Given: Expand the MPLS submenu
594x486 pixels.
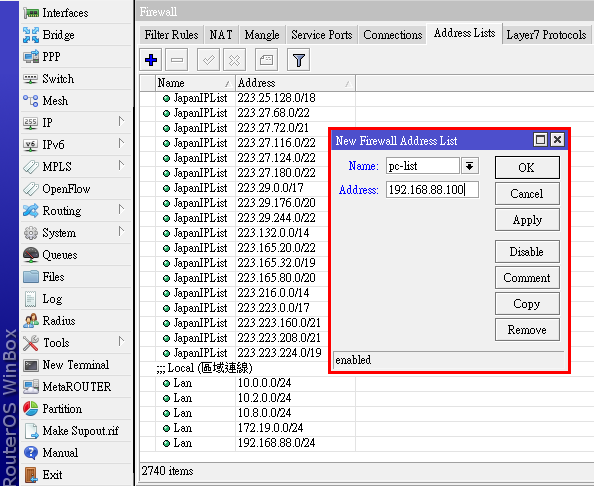Looking at the screenshot, I should coord(121,166).
